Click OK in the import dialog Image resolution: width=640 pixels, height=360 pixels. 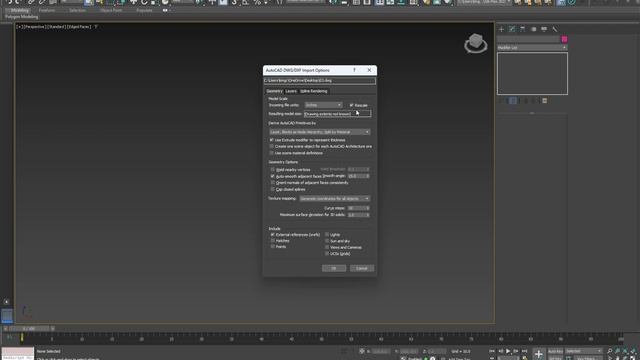point(334,268)
